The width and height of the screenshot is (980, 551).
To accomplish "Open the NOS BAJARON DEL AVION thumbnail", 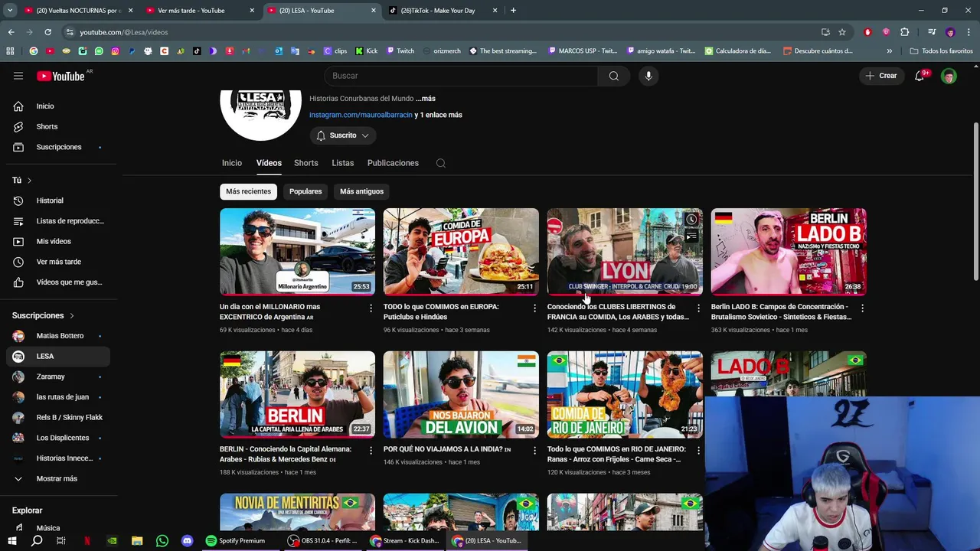I will click(461, 394).
